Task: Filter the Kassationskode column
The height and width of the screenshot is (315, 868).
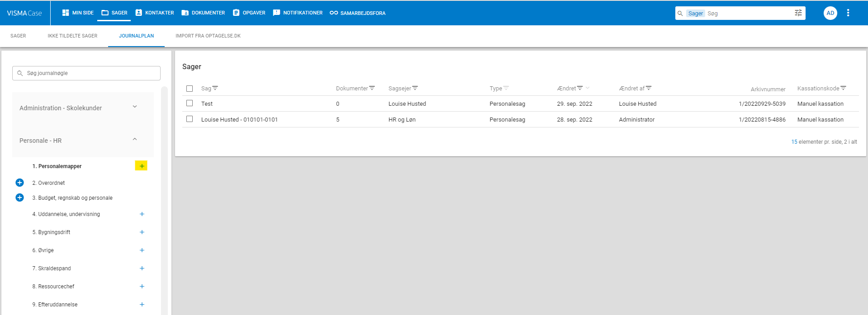Action: 843,88
